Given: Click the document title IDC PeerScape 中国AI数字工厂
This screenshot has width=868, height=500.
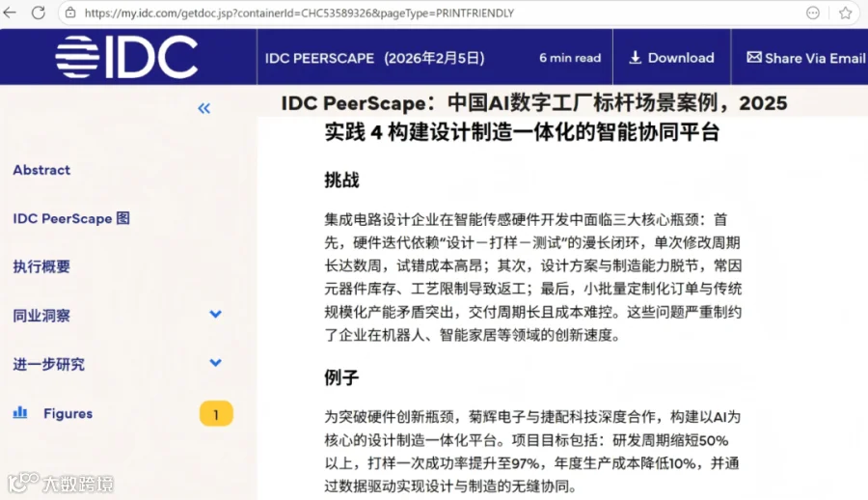Looking at the screenshot, I should point(534,103).
